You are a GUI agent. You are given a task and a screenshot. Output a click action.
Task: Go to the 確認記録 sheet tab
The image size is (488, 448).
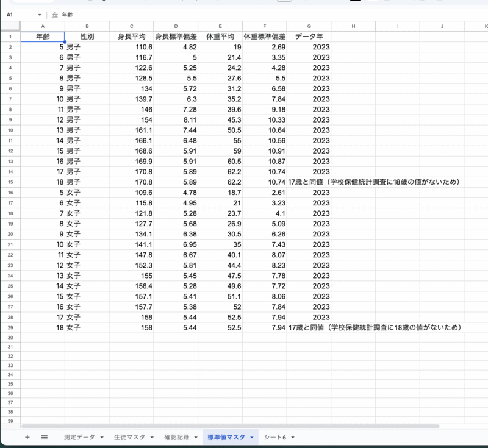pyautogui.click(x=177, y=438)
